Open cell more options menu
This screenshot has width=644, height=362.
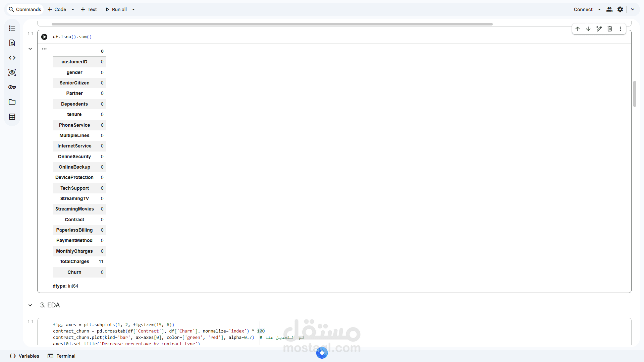[621, 29]
